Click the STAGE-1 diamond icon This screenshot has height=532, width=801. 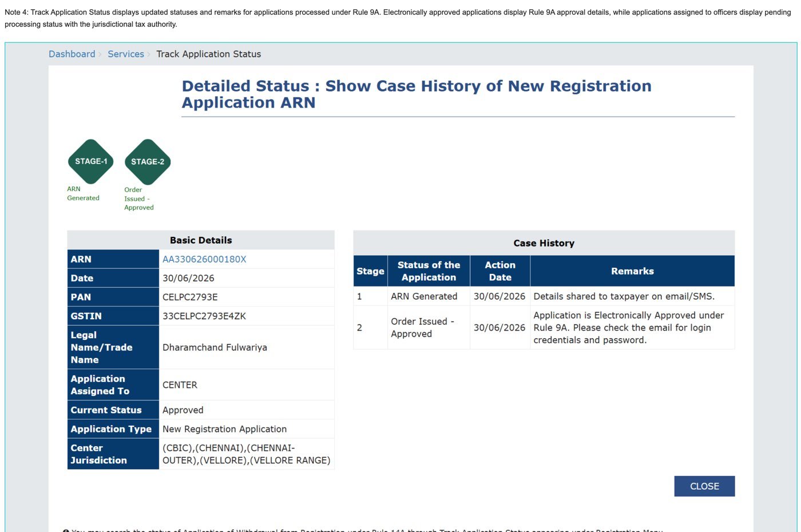(x=91, y=161)
